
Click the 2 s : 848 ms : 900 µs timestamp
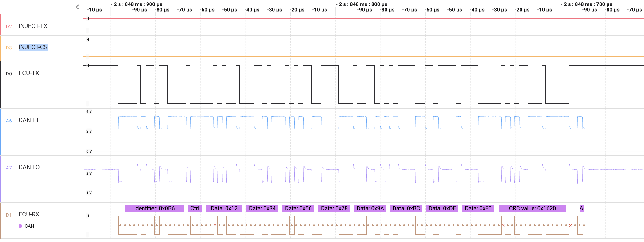[x=136, y=4]
